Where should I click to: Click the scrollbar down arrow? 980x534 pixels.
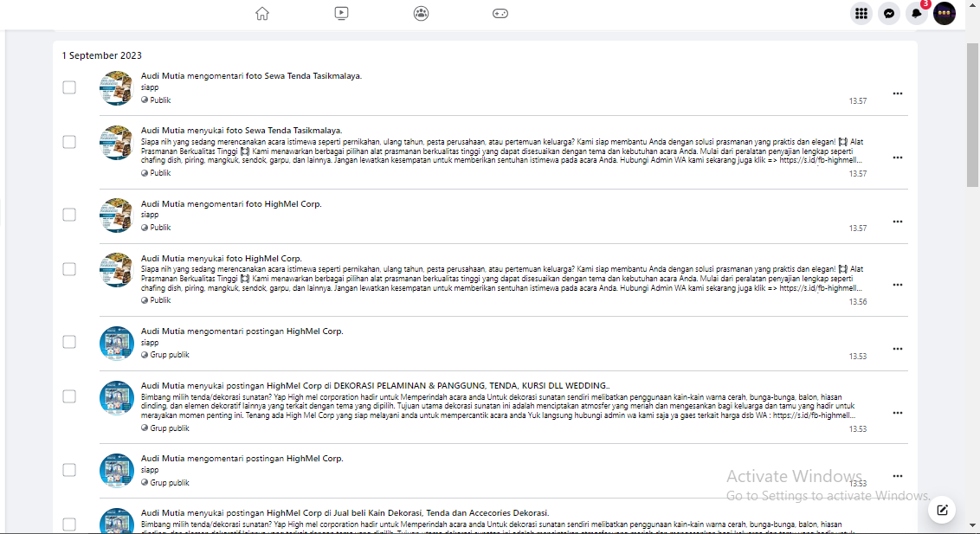972,526
